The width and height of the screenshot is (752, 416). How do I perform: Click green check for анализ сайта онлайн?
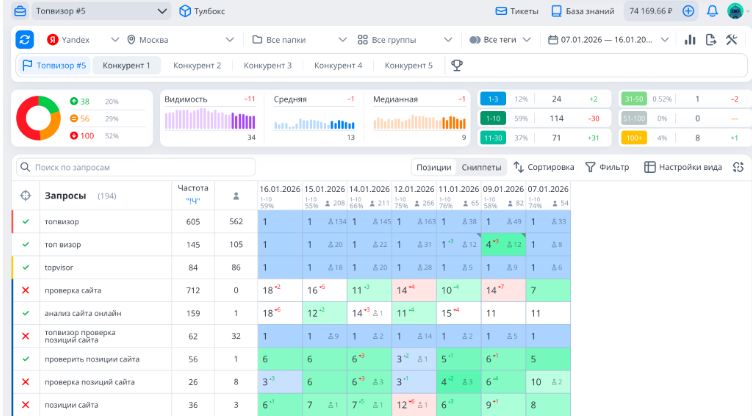pos(26,313)
